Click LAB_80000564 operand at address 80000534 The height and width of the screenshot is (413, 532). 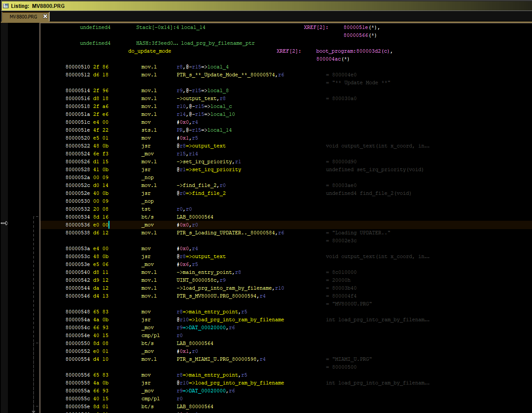click(195, 217)
